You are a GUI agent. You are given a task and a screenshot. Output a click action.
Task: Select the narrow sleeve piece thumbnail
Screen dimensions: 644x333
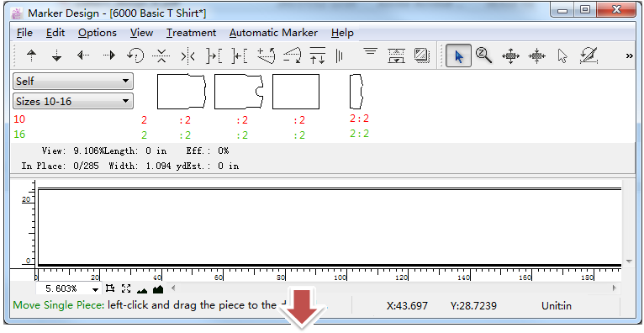tap(356, 92)
